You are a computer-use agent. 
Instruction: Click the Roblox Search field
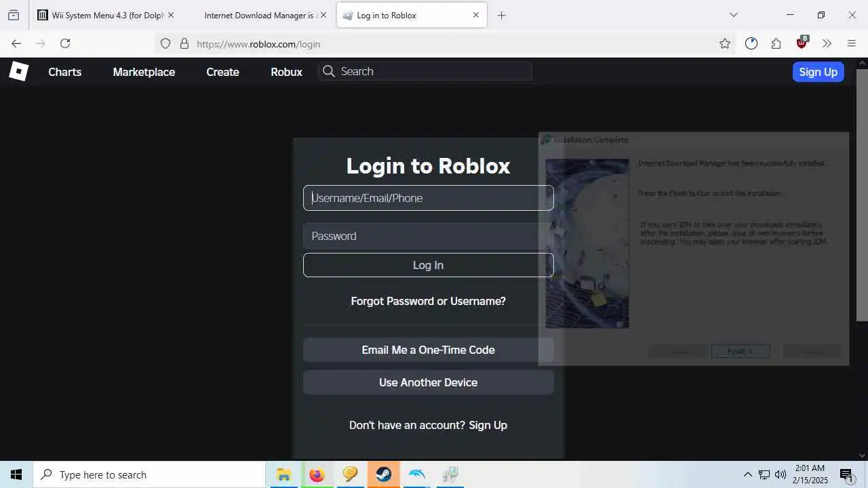point(425,71)
